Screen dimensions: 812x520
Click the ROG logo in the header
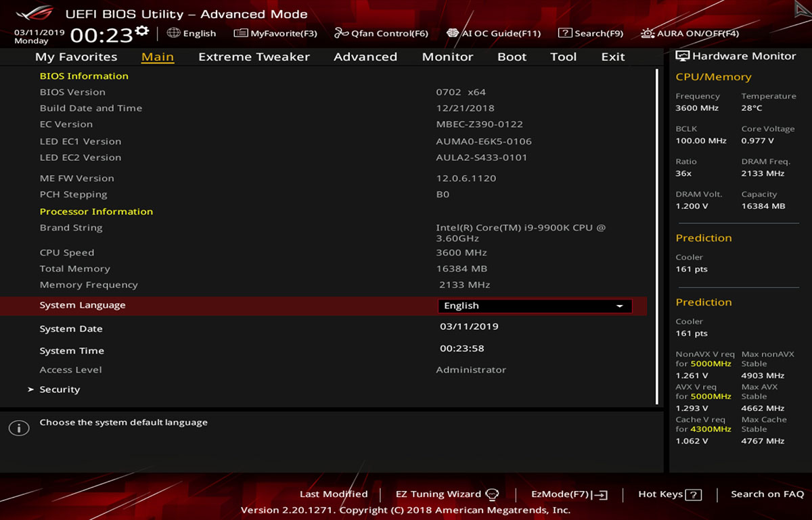pos(35,14)
